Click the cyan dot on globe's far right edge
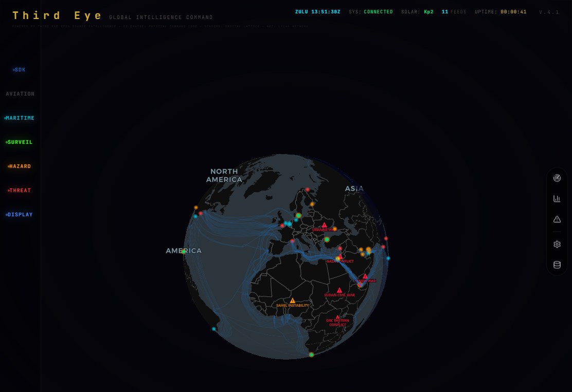 [x=388, y=258]
